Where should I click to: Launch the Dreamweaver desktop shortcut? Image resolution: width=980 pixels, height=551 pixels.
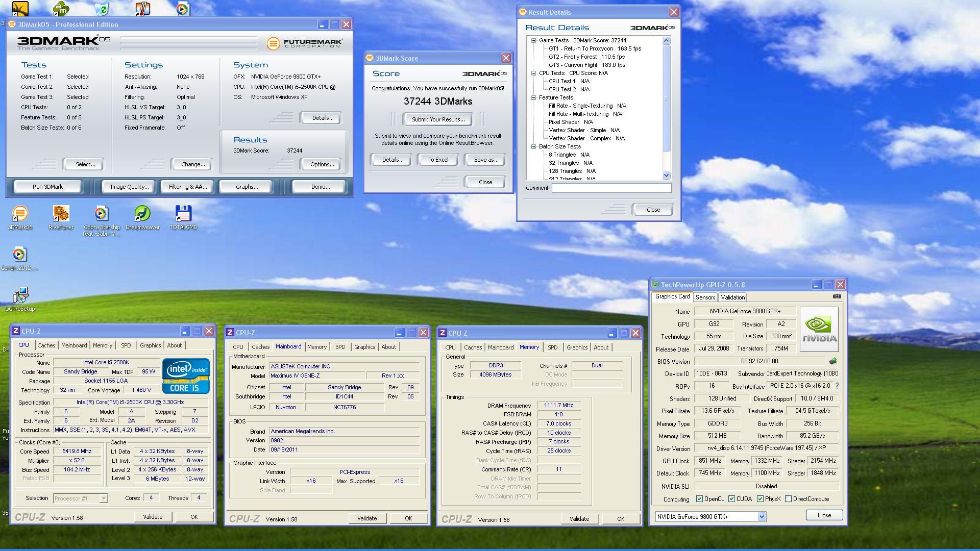coord(142,214)
